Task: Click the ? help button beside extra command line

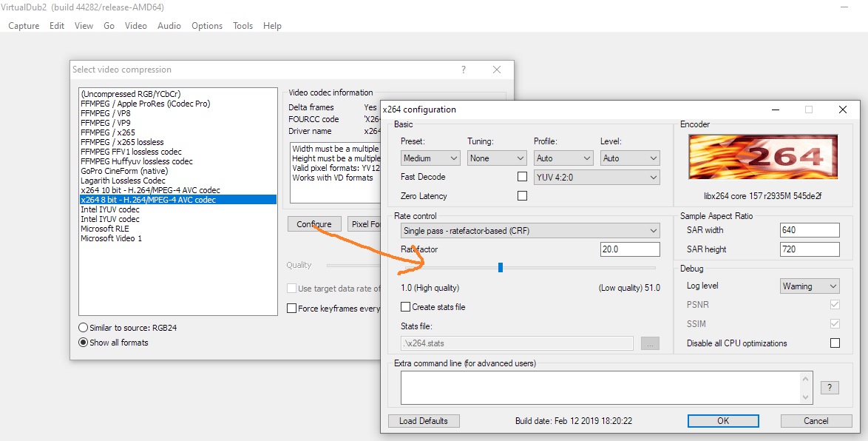Action: (x=830, y=388)
